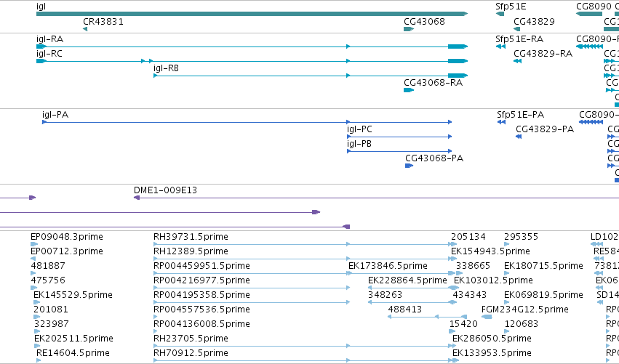Select the 481887 feature label
The image size is (619, 364).
point(48,266)
